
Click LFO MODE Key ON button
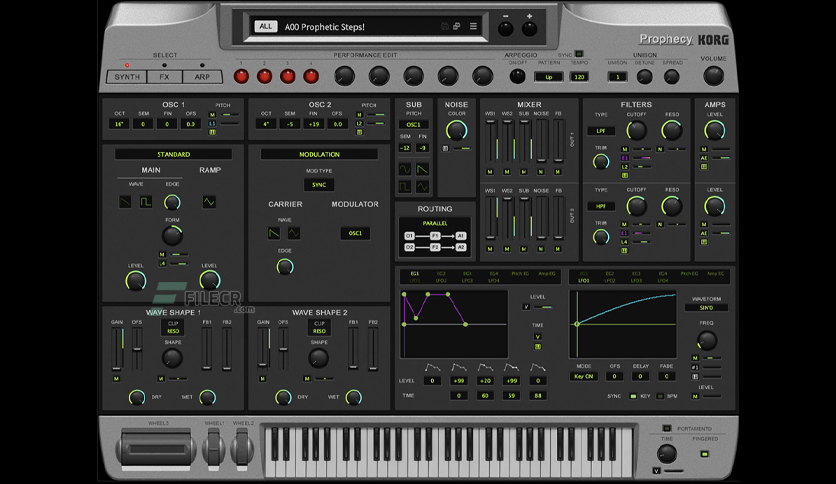click(x=584, y=376)
